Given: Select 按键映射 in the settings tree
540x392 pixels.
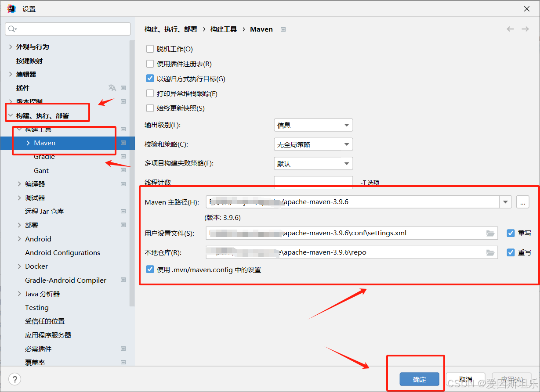Looking at the screenshot, I should (x=29, y=61).
